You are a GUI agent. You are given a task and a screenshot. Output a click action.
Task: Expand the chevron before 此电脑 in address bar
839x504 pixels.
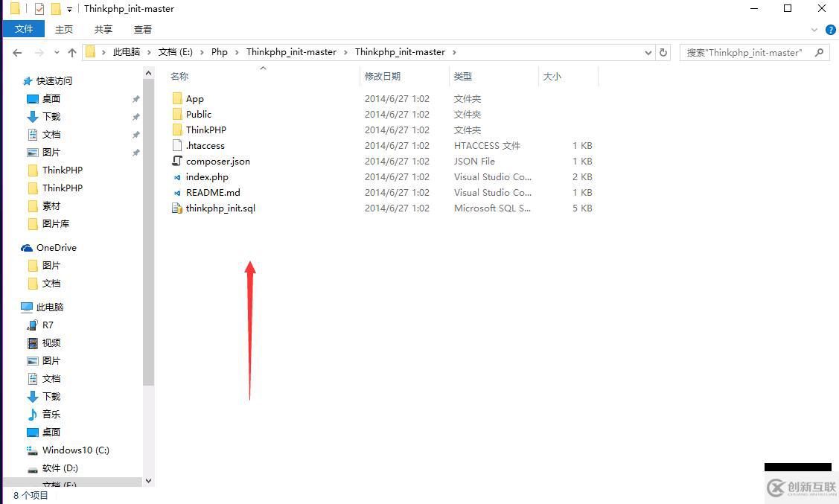[x=103, y=52]
